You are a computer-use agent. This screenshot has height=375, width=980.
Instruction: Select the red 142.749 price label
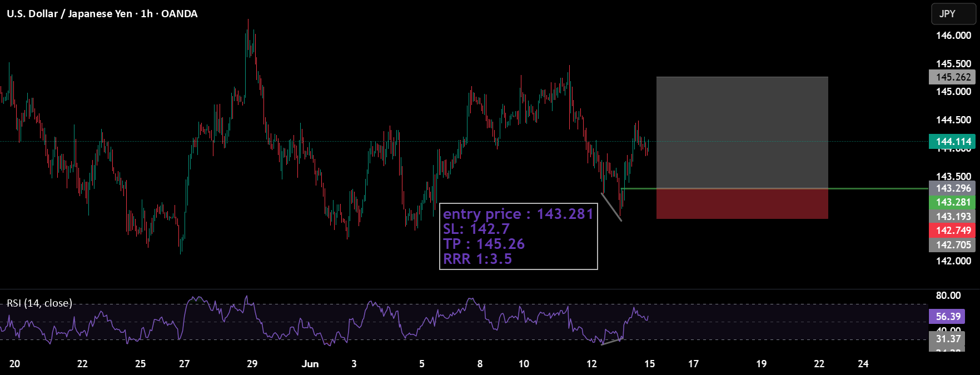coord(952,231)
